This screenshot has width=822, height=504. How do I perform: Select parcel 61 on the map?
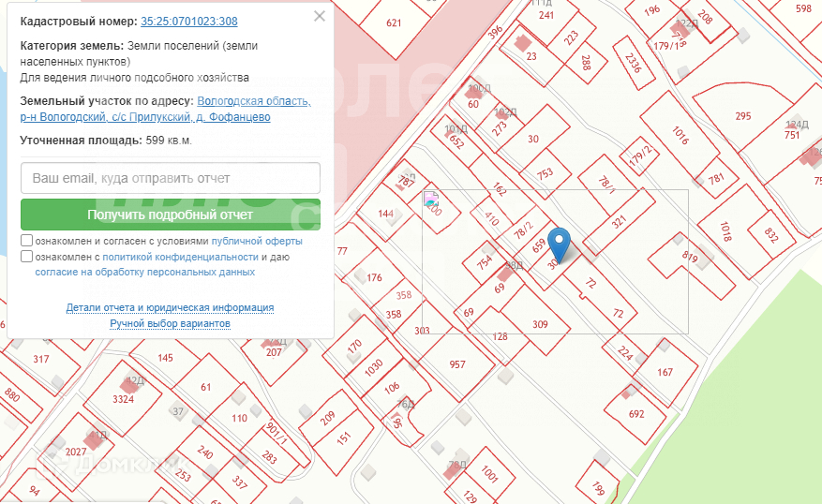pyautogui.click(x=205, y=387)
